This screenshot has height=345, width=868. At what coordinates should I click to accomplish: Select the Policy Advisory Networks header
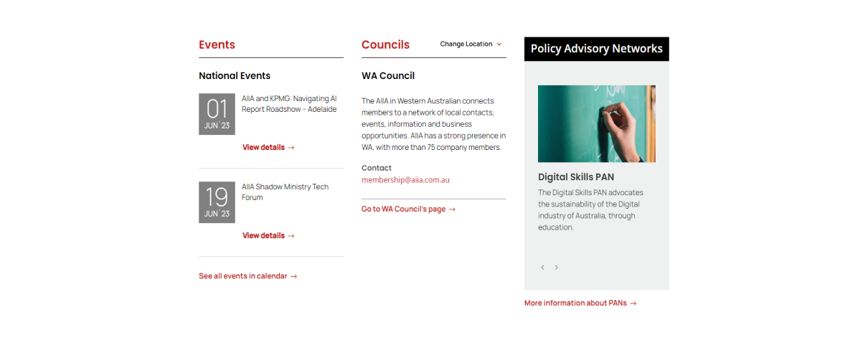596,49
